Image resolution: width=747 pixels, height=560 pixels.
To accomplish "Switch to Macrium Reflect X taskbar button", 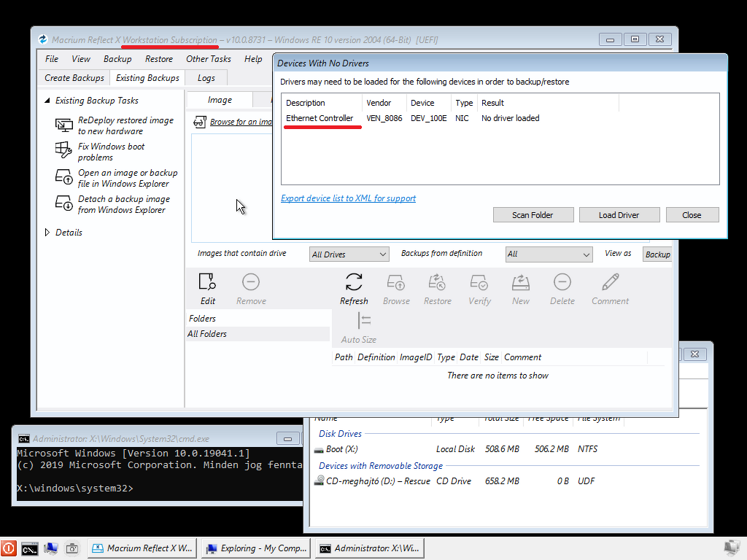I will (x=142, y=548).
